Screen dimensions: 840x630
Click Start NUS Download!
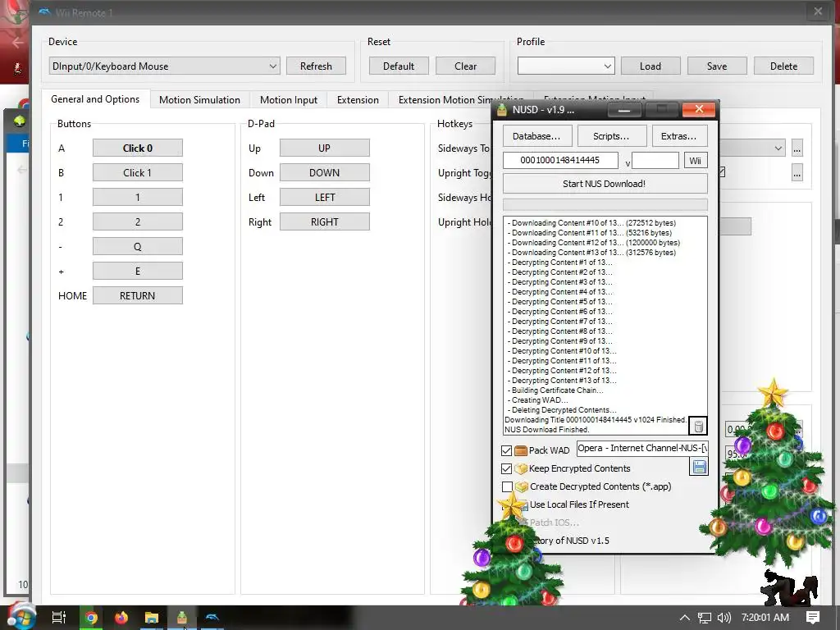605,184
